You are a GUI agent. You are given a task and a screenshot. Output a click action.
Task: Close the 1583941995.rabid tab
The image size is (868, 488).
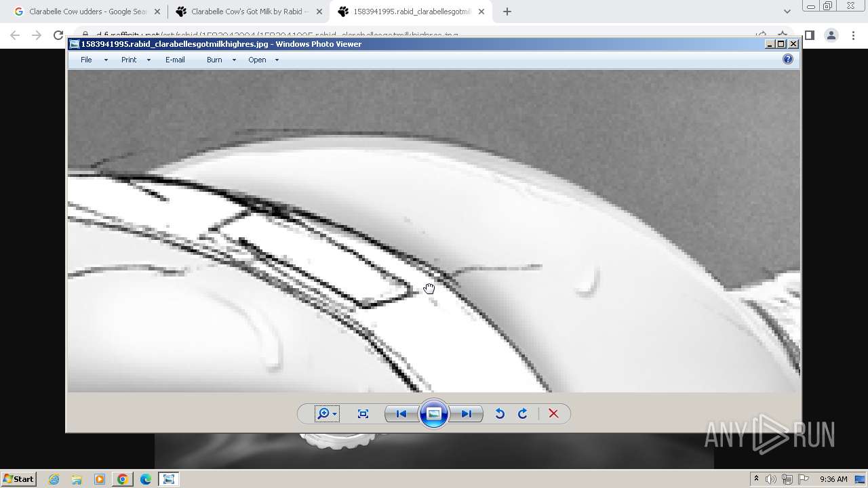click(481, 12)
